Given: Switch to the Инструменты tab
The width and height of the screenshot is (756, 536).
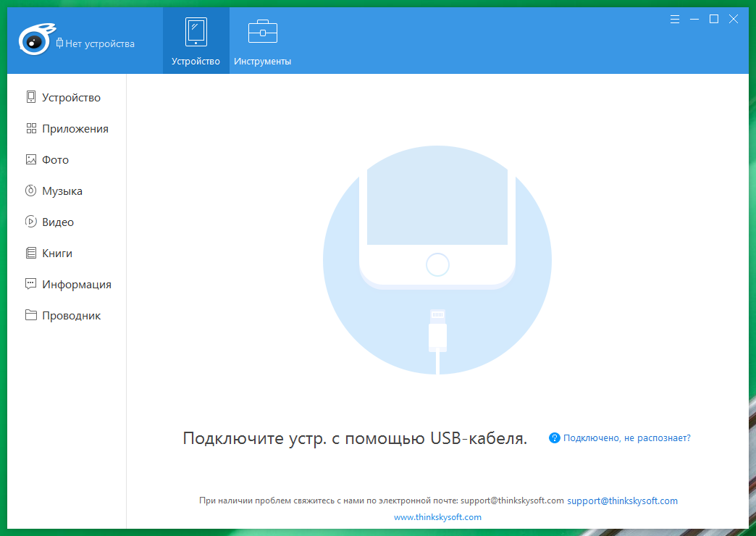Looking at the screenshot, I should pyautogui.click(x=262, y=41).
